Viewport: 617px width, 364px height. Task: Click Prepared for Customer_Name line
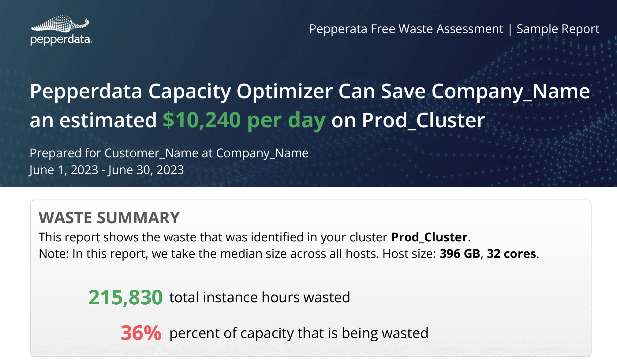point(169,153)
